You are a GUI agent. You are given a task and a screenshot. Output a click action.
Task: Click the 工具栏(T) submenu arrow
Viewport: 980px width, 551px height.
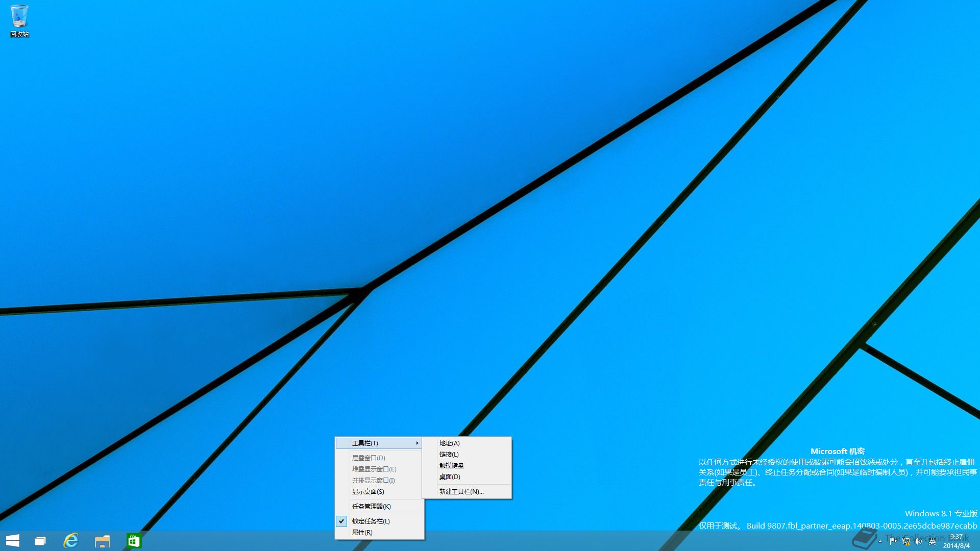coord(417,443)
